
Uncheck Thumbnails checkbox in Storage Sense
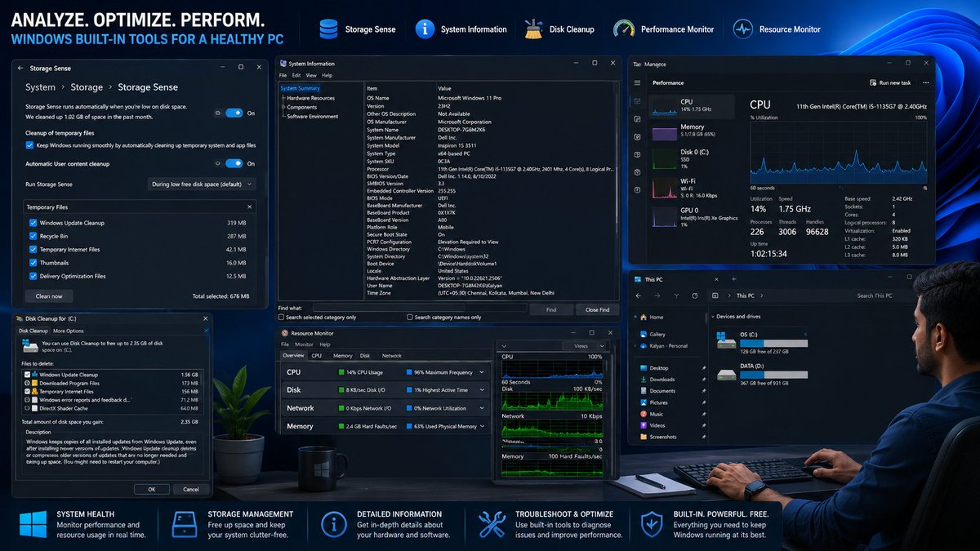pyautogui.click(x=33, y=263)
